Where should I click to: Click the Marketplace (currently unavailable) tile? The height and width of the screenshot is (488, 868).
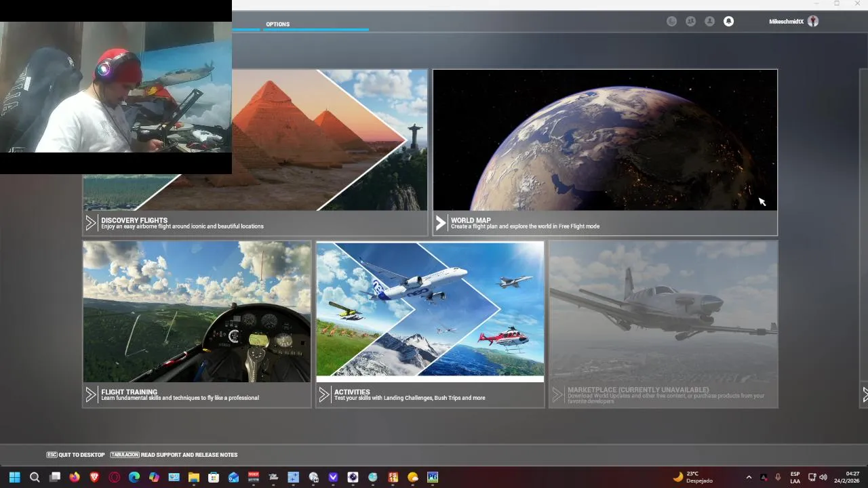tap(663, 324)
